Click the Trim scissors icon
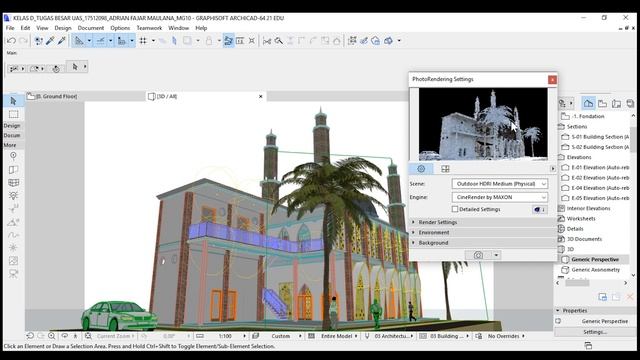 (x=267, y=40)
